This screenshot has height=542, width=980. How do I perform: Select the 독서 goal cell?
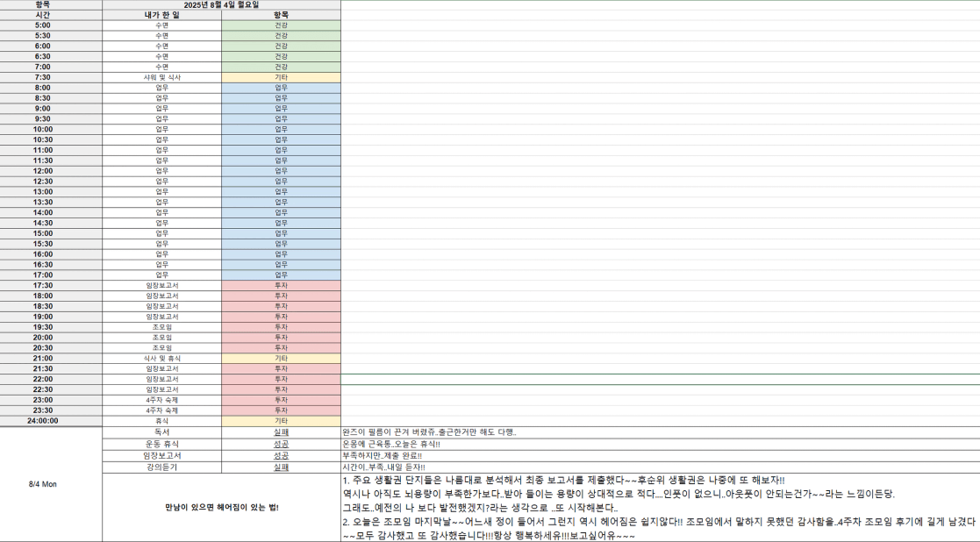[162, 432]
